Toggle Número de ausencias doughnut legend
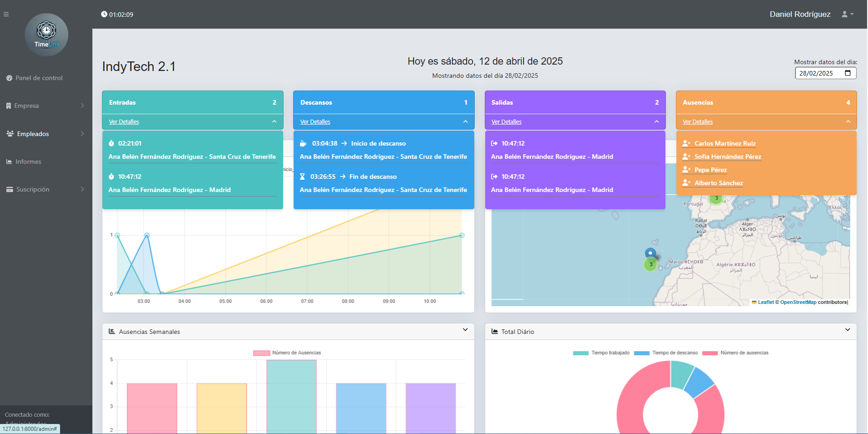Screen dimensions: 868x434 pyautogui.click(x=735, y=353)
